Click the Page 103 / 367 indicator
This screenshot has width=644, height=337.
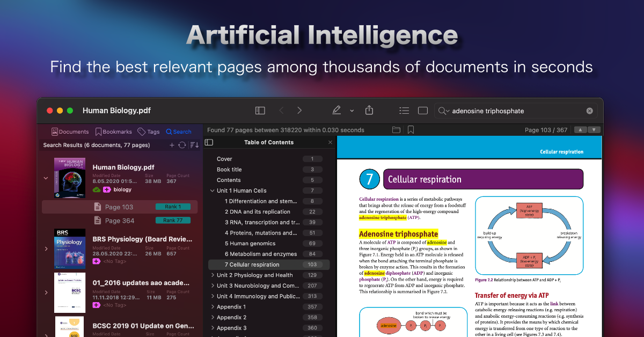click(x=546, y=130)
